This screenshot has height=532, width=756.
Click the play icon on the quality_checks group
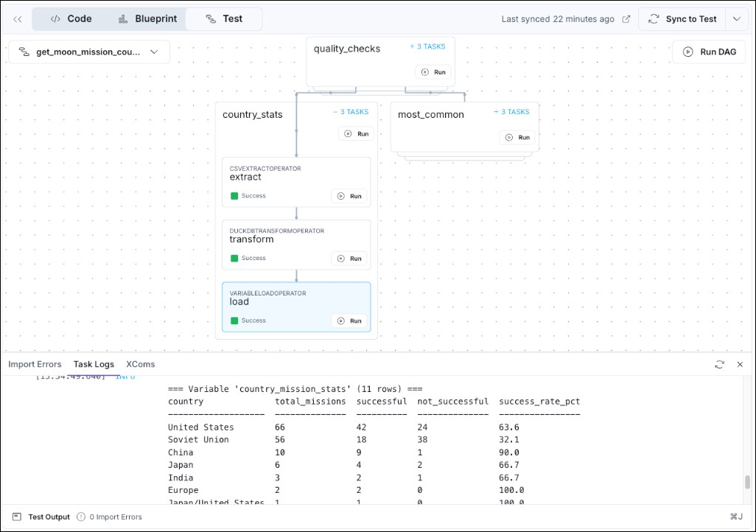424,71
